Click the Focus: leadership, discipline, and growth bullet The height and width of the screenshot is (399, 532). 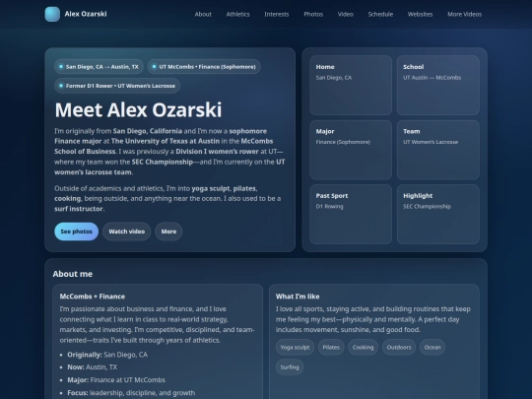pos(131,393)
